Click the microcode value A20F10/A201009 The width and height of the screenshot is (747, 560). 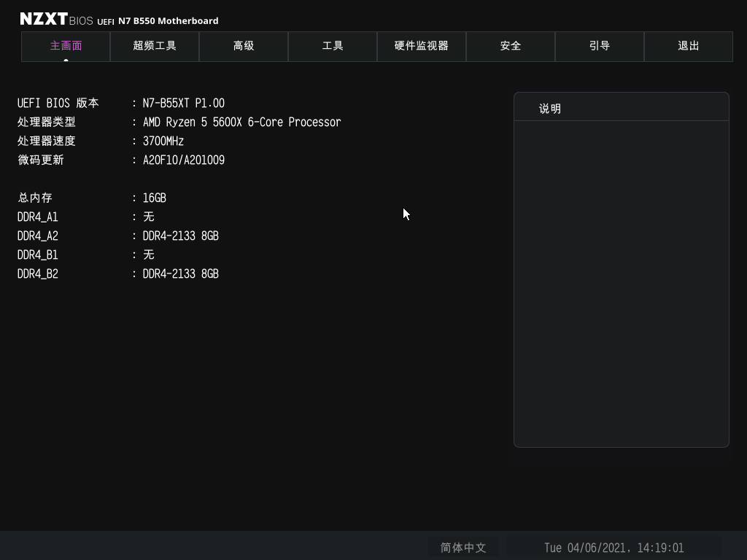click(x=184, y=160)
